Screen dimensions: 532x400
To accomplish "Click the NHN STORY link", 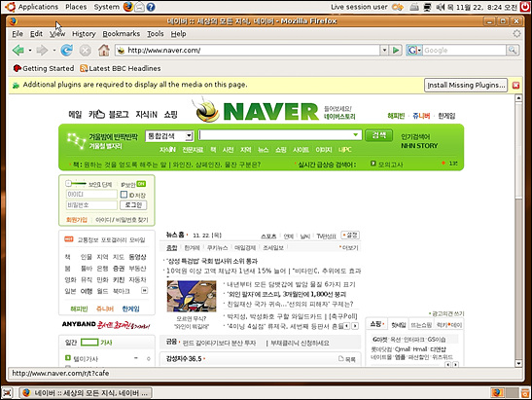I will 419,146.
